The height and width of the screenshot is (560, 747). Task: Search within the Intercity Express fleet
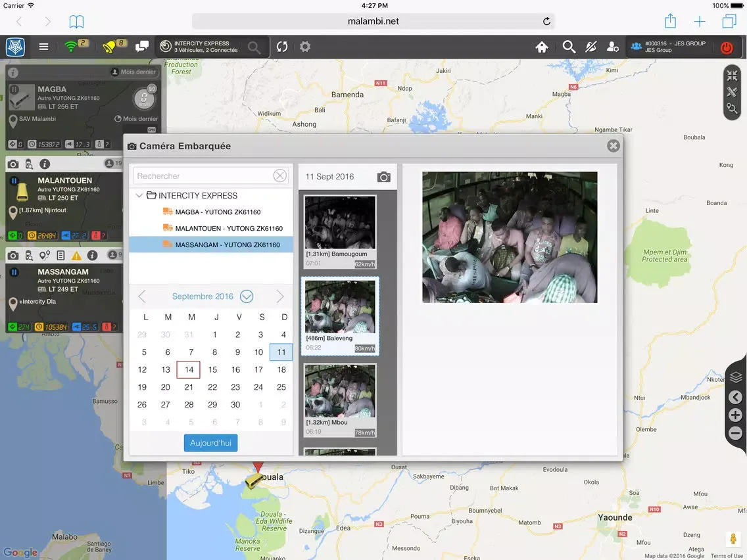[254, 47]
